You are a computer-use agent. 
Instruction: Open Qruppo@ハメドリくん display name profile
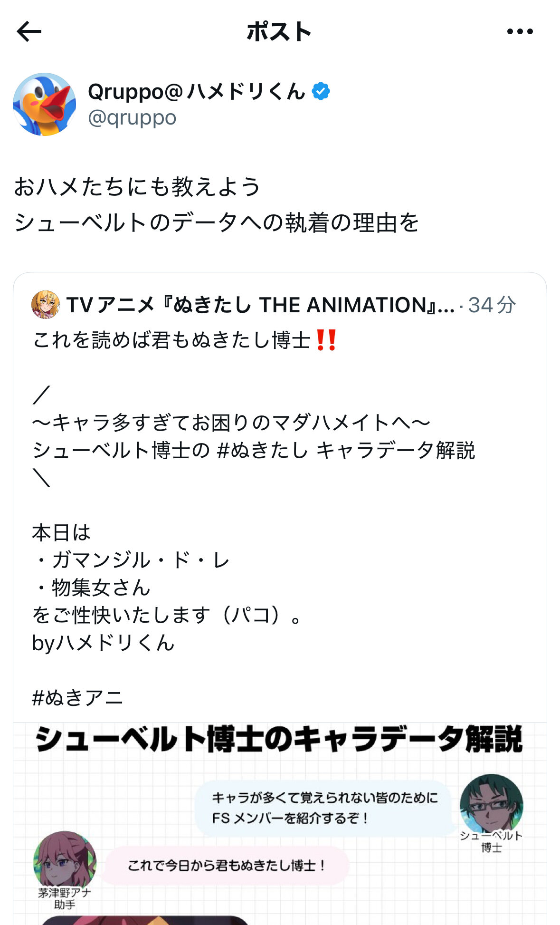197,91
